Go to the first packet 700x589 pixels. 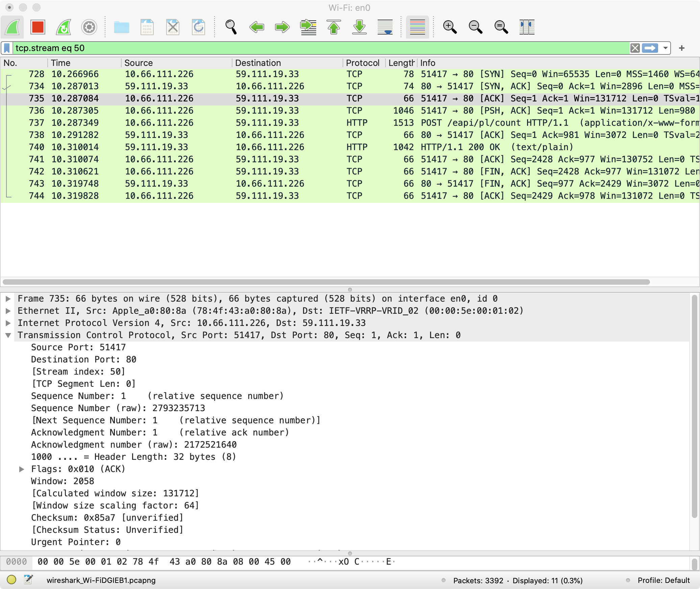click(x=334, y=27)
